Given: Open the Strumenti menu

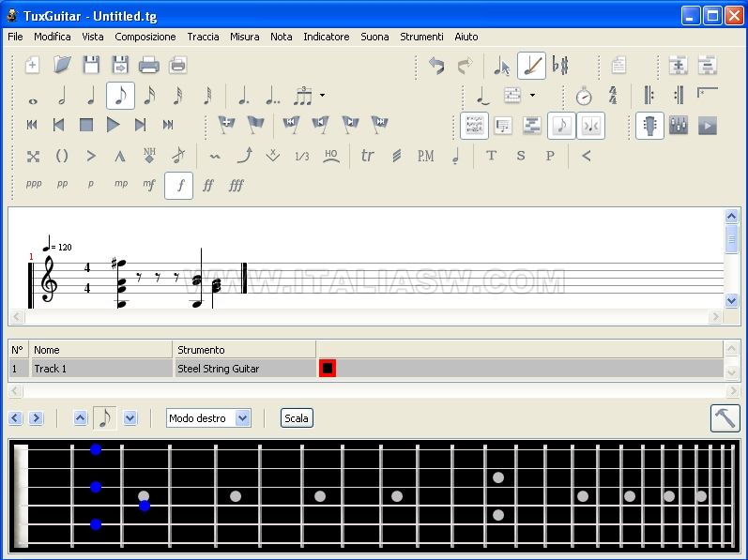Looking at the screenshot, I should tap(421, 37).
